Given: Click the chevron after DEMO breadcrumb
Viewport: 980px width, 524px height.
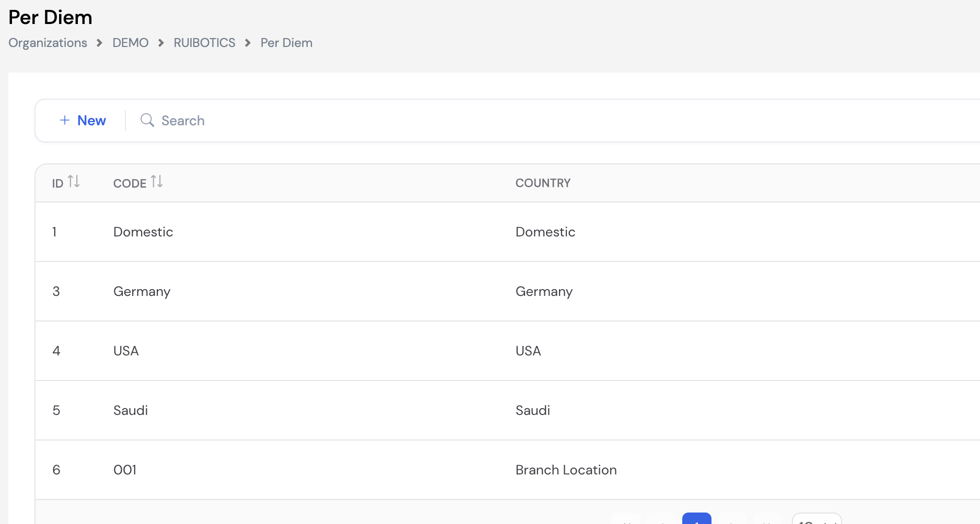Looking at the screenshot, I should point(161,43).
